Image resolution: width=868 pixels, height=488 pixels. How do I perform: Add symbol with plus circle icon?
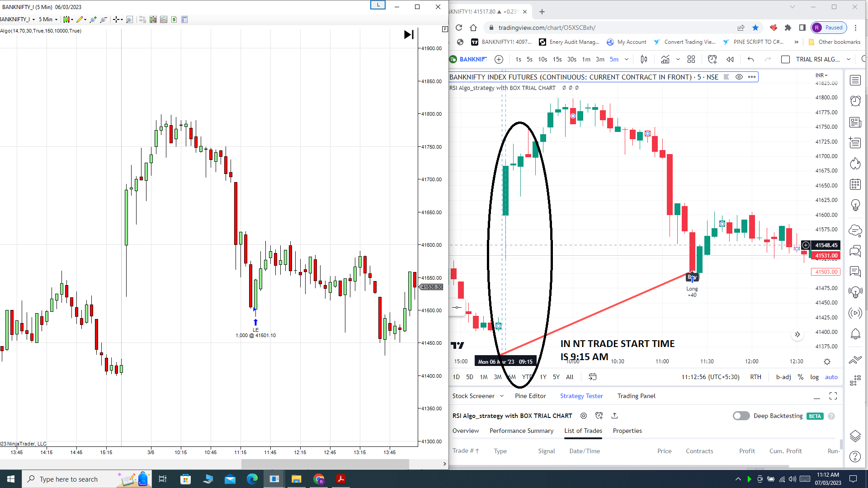coord(499,59)
